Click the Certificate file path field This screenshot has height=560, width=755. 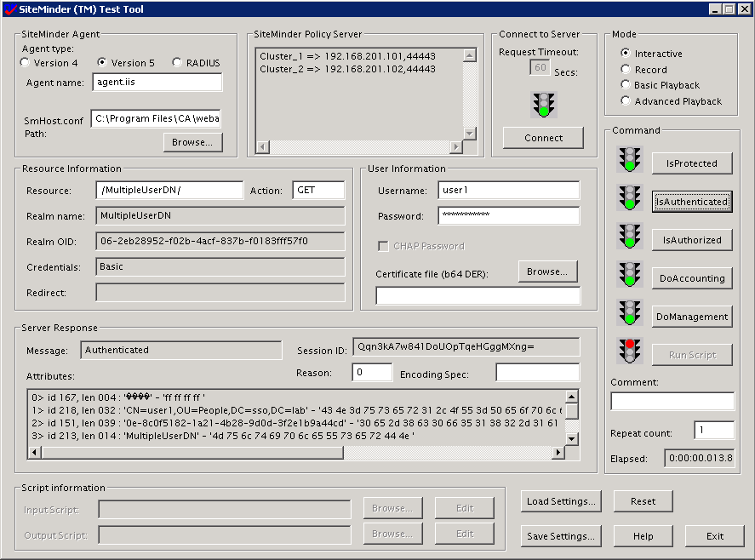point(478,295)
